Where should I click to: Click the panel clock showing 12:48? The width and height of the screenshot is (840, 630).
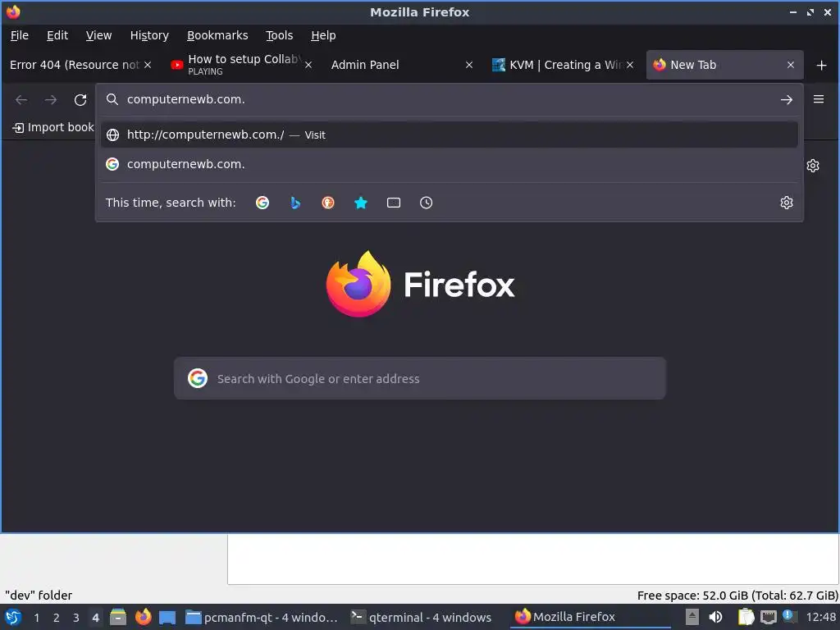tap(820, 617)
